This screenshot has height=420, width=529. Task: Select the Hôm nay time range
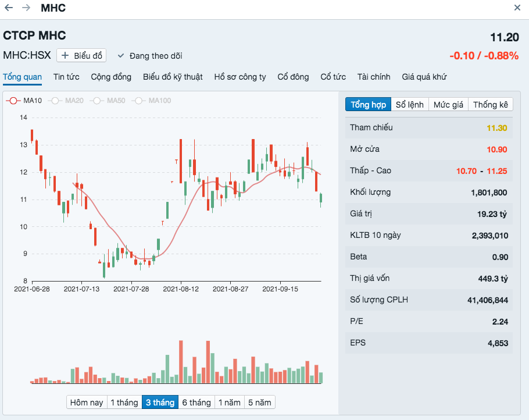(x=86, y=403)
